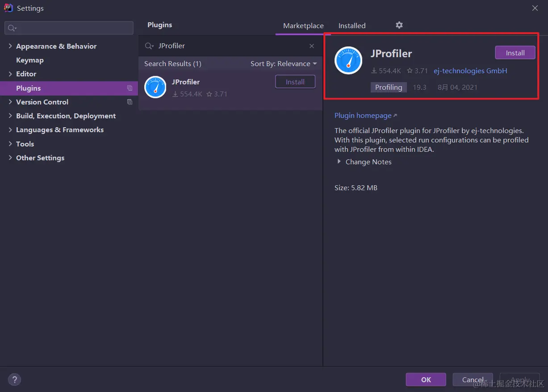Click the OK button
The height and width of the screenshot is (392, 548).
pos(426,379)
